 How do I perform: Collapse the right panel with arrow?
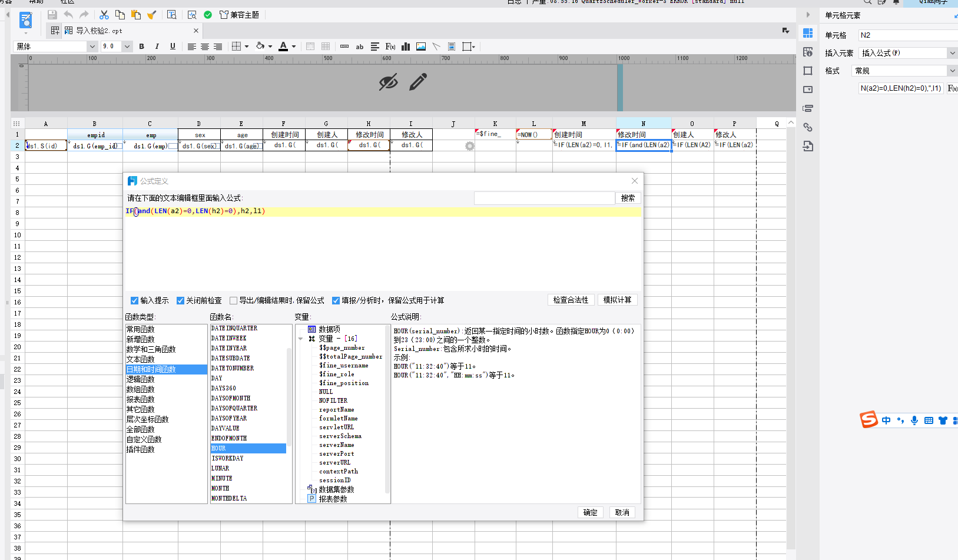(x=808, y=15)
